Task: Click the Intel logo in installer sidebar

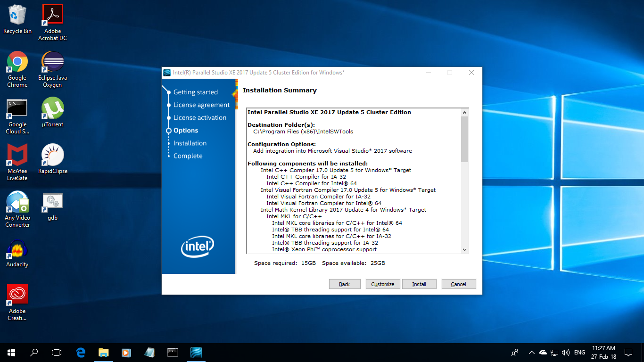Action: (x=198, y=247)
